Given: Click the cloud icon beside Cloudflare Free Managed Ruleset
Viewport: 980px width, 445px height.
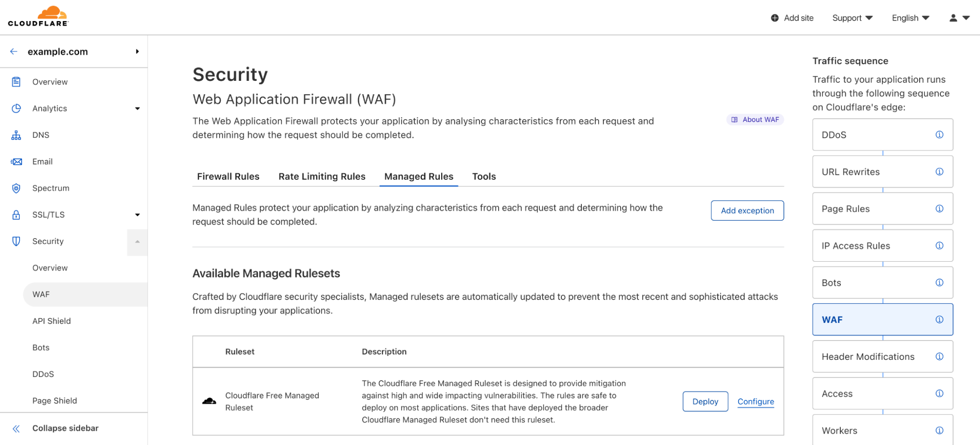Looking at the screenshot, I should coord(209,401).
